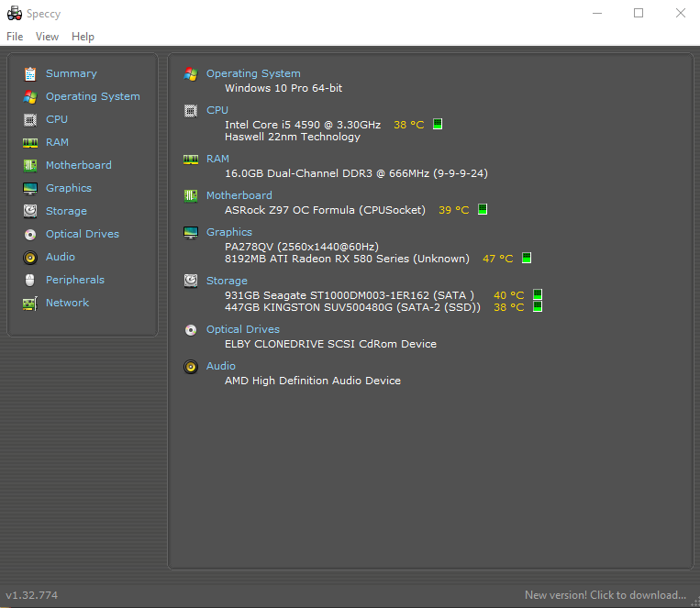Click the Graphics monitor icon in main panel

[x=191, y=232]
